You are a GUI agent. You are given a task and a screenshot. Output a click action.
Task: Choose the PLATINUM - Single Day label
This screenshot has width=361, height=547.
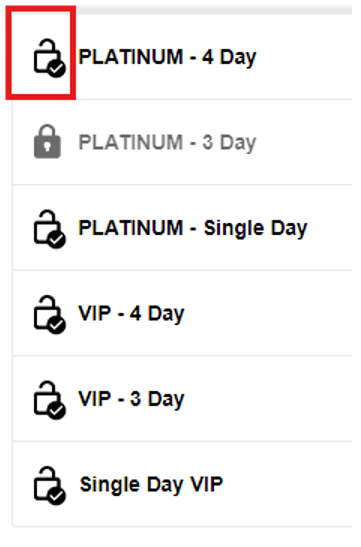193,228
